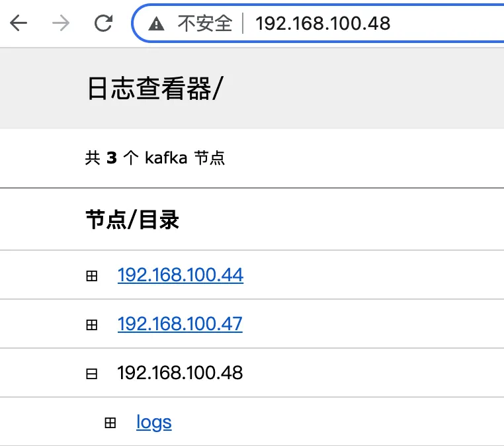Screen dimensions: 504x446
Task: Expand the logs directory
Action: tap(110, 423)
